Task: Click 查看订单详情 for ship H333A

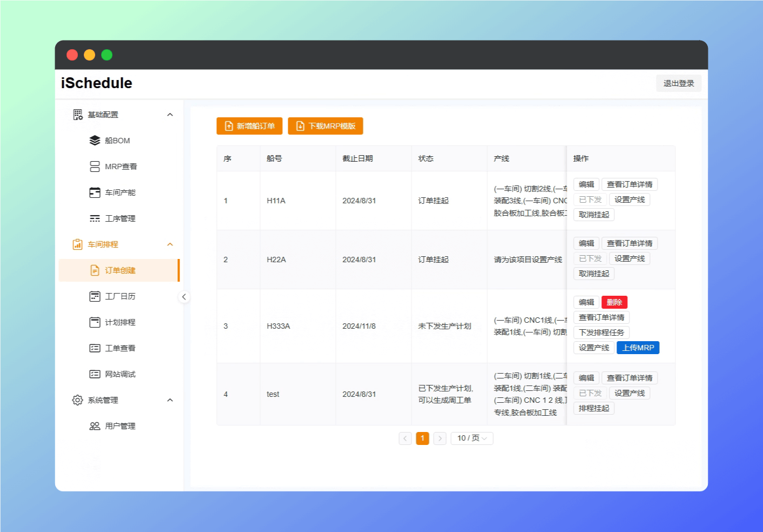Action: coord(601,317)
